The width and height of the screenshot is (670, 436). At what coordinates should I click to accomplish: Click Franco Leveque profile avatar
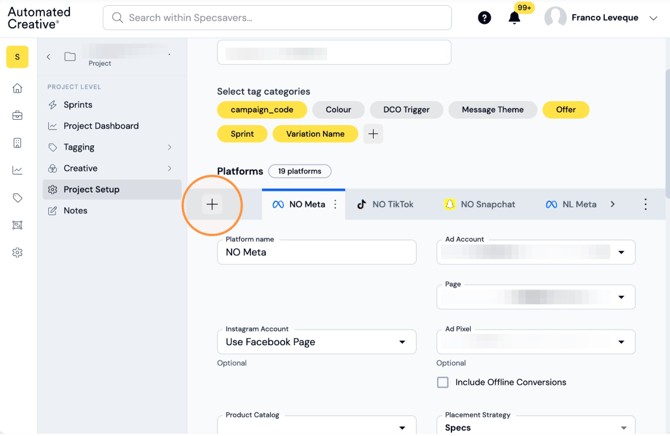(x=555, y=18)
